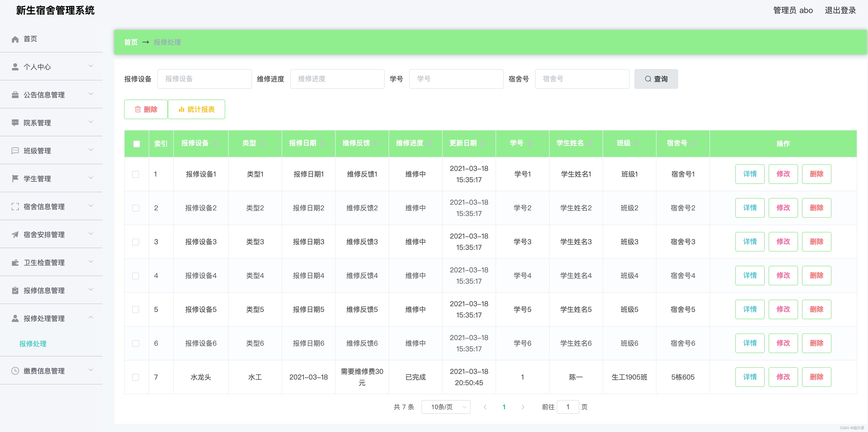The height and width of the screenshot is (432, 868).
Task: Click the 前往 page number input
Action: coord(568,407)
